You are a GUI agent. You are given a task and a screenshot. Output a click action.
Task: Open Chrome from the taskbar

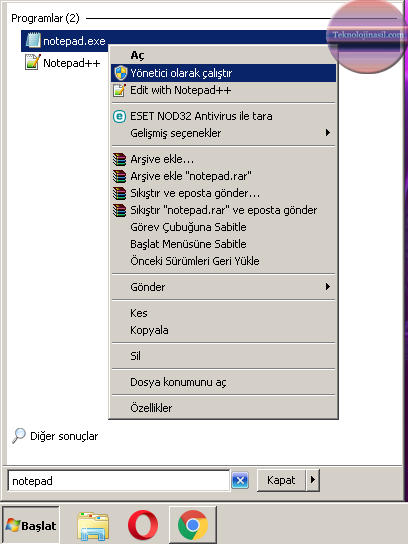pyautogui.click(x=193, y=525)
